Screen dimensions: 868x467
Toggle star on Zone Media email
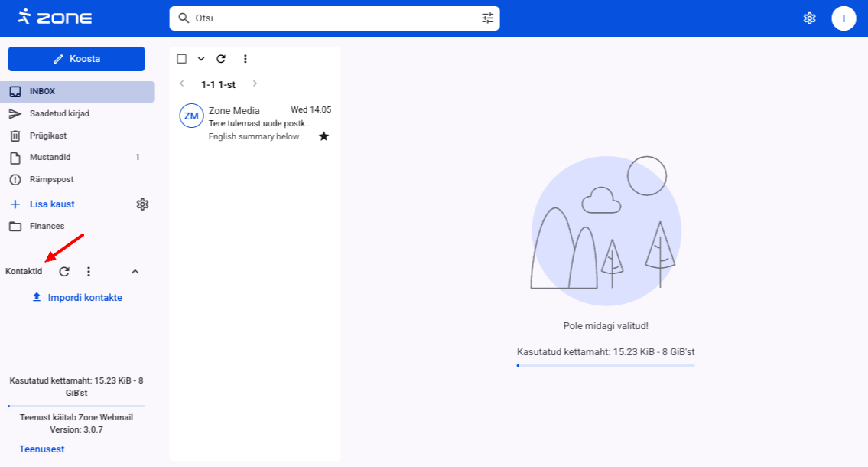click(x=323, y=136)
